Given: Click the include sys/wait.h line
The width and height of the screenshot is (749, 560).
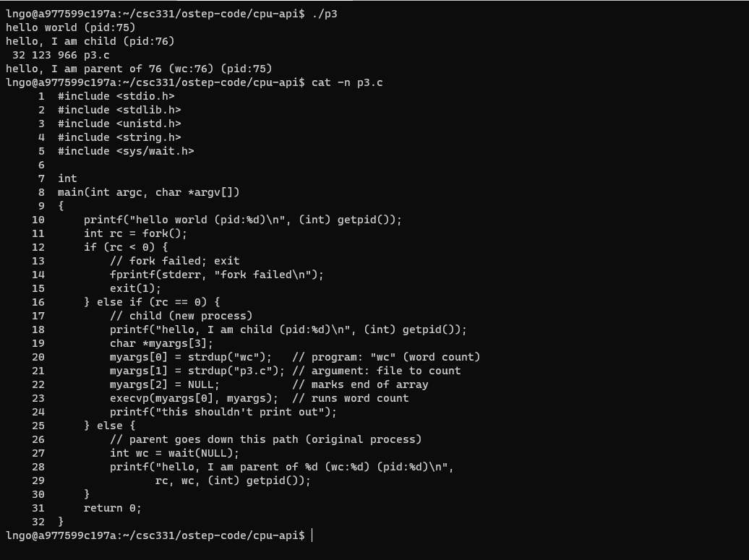Looking at the screenshot, I should coord(126,151).
